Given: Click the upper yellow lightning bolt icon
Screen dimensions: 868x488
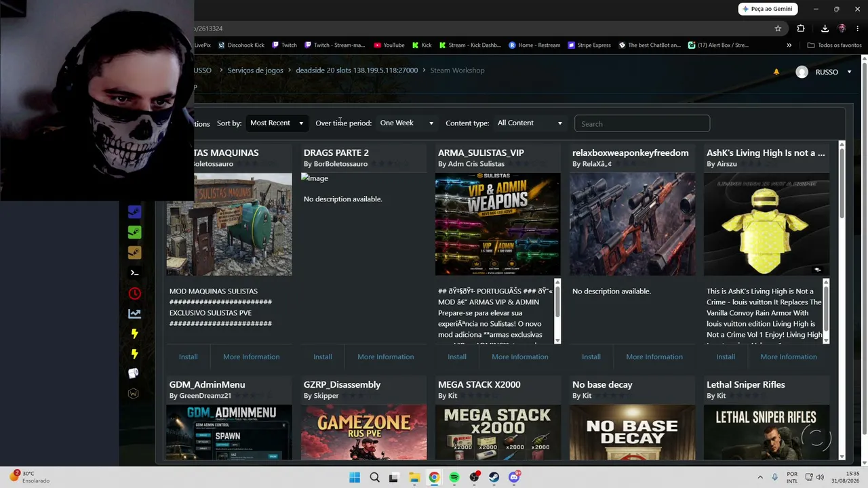Looking at the screenshot, I should (x=134, y=333).
